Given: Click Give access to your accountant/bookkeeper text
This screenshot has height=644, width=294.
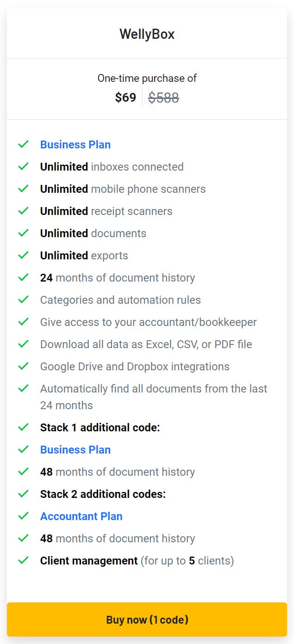Looking at the screenshot, I should [148, 322].
